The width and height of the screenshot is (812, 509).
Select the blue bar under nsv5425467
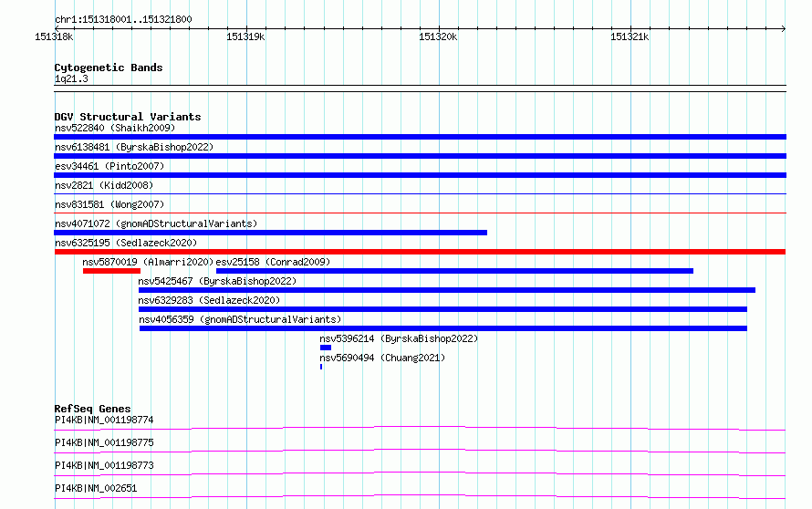point(447,290)
